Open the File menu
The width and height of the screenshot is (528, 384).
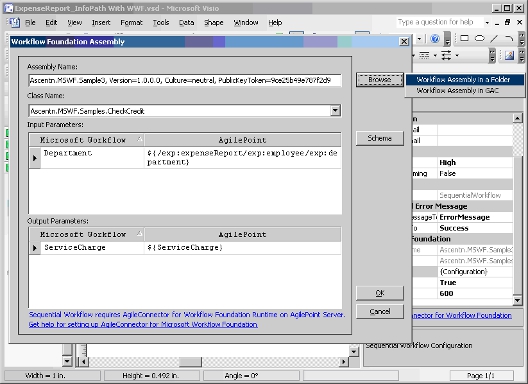tap(30, 23)
